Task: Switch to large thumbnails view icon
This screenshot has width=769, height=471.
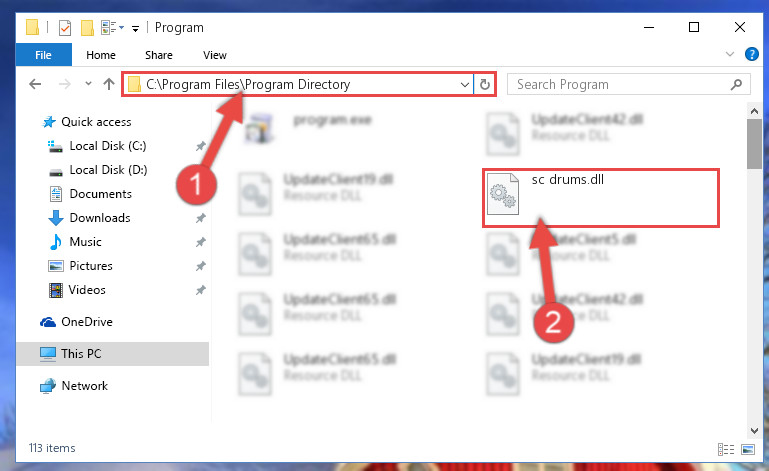Action: tap(748, 449)
